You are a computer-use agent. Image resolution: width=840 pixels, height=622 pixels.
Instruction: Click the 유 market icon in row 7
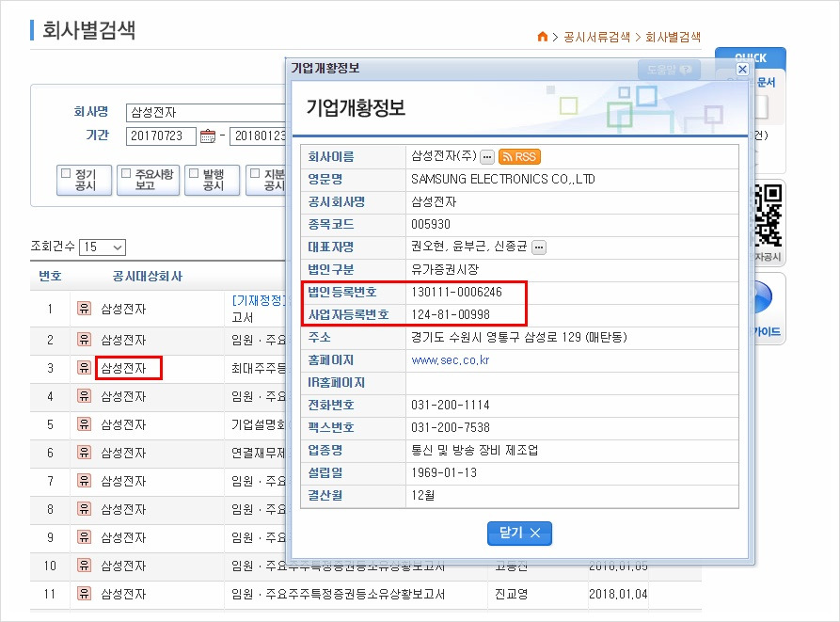(x=84, y=481)
